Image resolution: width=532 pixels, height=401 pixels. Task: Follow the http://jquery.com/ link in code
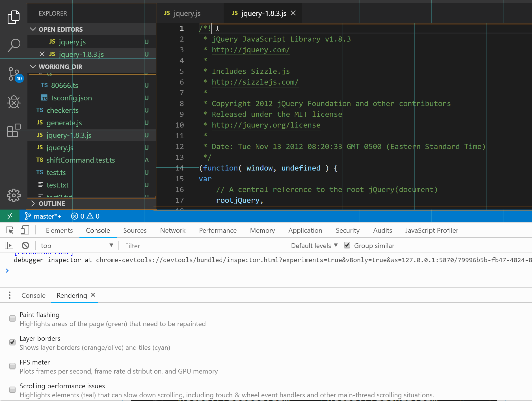(x=251, y=50)
